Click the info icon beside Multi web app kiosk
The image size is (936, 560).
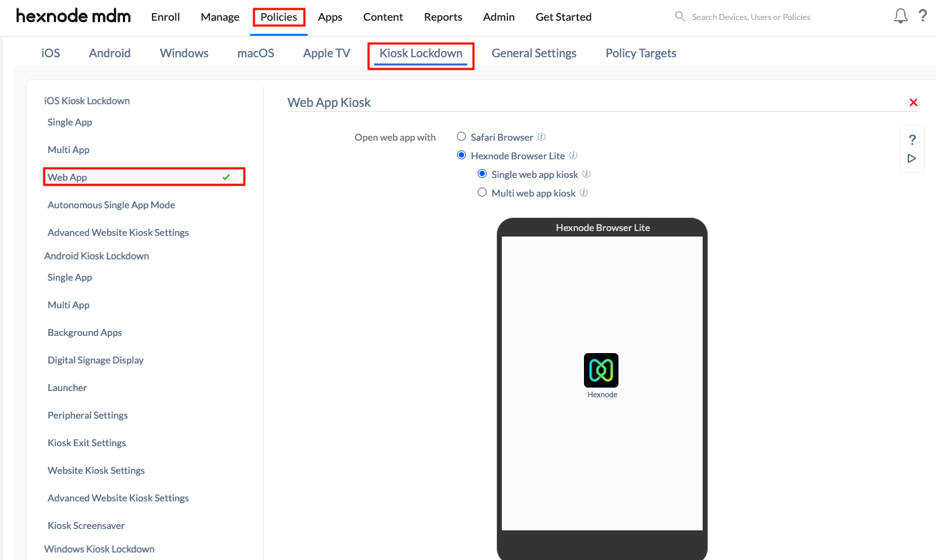(x=584, y=193)
